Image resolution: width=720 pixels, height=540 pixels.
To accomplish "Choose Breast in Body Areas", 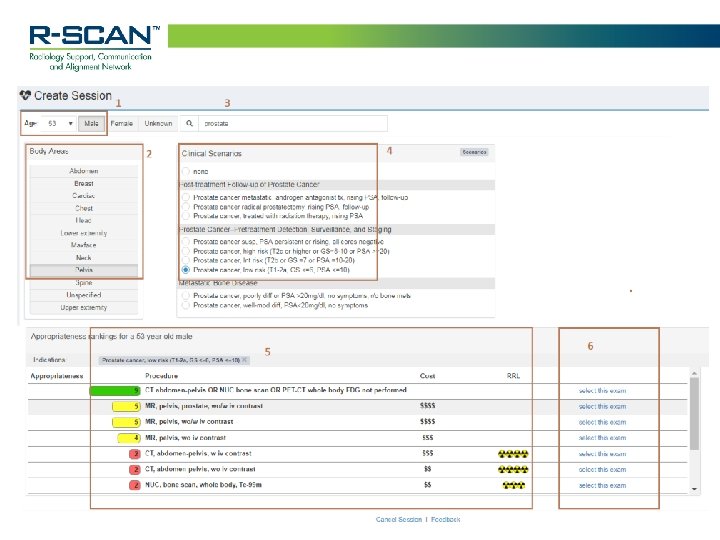I will pyautogui.click(x=84, y=183).
